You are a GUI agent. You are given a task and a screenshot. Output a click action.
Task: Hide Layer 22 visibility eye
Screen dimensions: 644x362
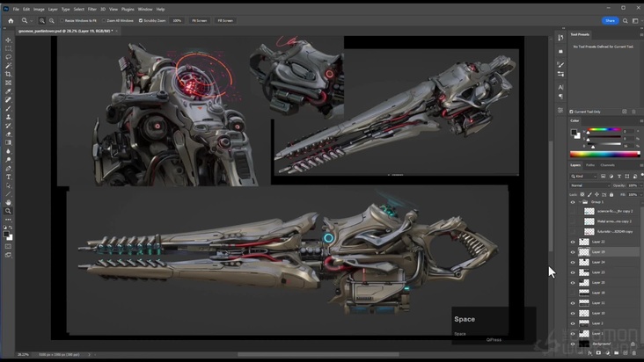pos(573,242)
